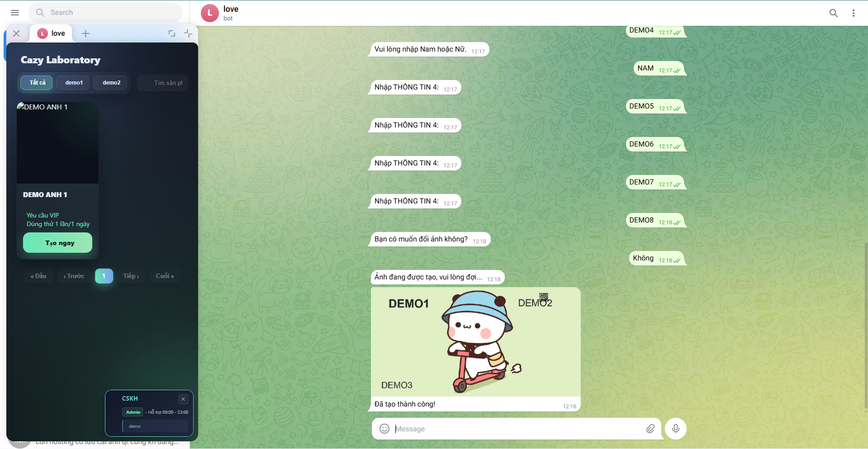The width and height of the screenshot is (868, 449).
Task: Jump to last page with 'Cuối »'
Action: click(x=165, y=276)
